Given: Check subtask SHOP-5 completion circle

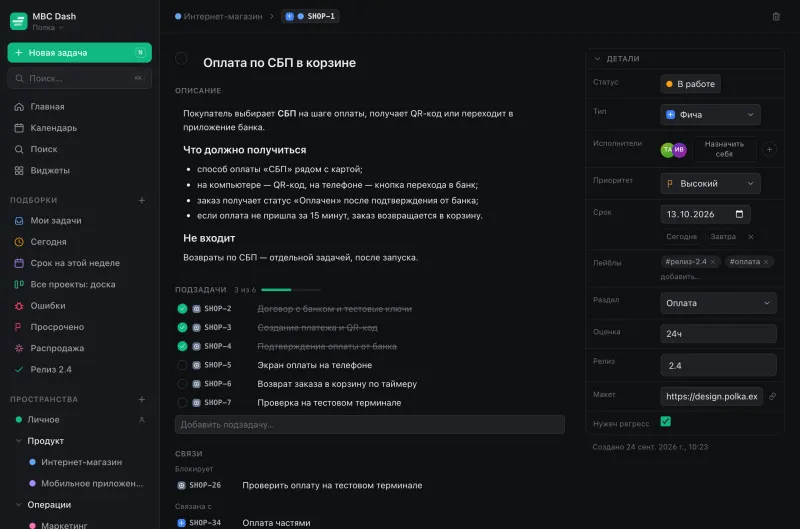Looking at the screenshot, I should 182,365.
